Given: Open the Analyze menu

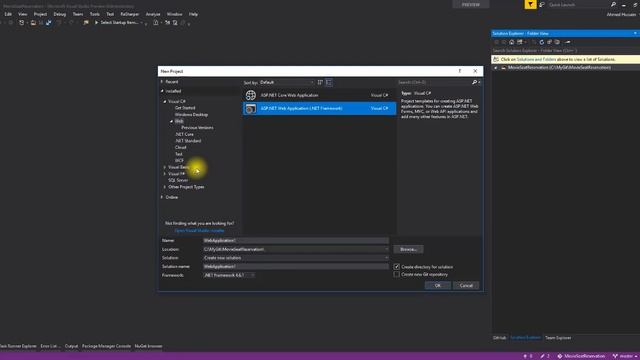Looking at the screenshot, I should click(153, 14).
